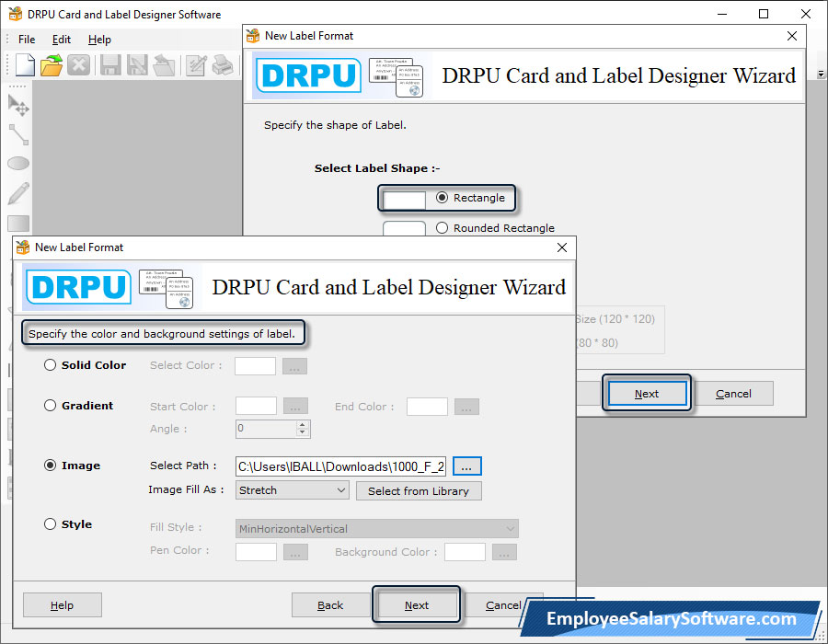Viewport: 828px width, 644px height.
Task: Select the Rectangle label shape option
Action: tap(442, 198)
